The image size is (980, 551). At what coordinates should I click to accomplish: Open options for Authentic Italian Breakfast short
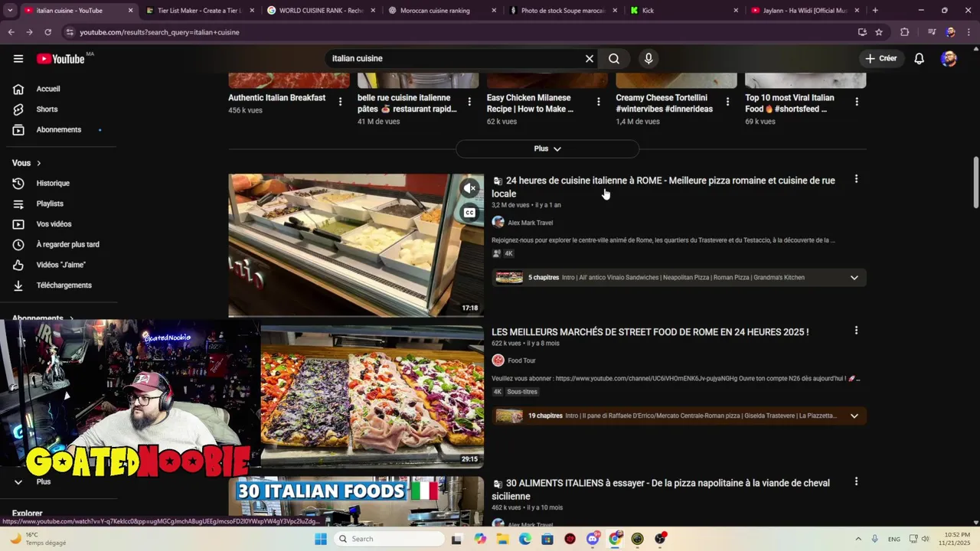340,102
